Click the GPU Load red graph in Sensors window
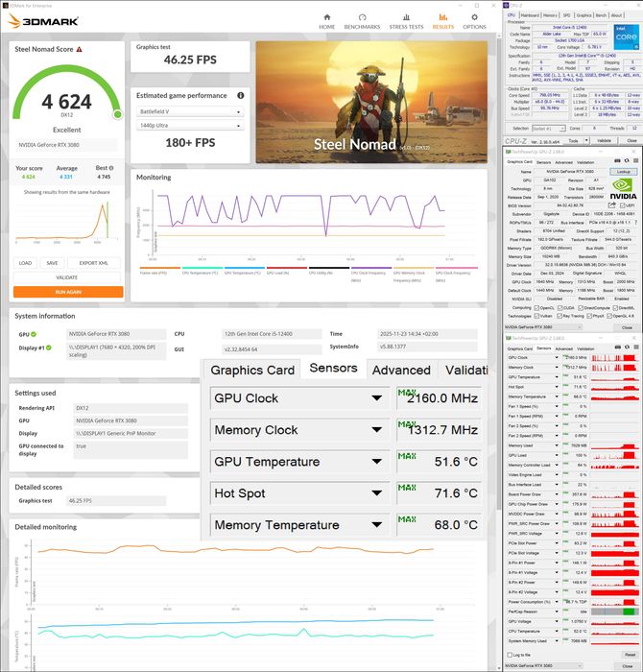643x672 pixels. pyautogui.click(x=615, y=455)
